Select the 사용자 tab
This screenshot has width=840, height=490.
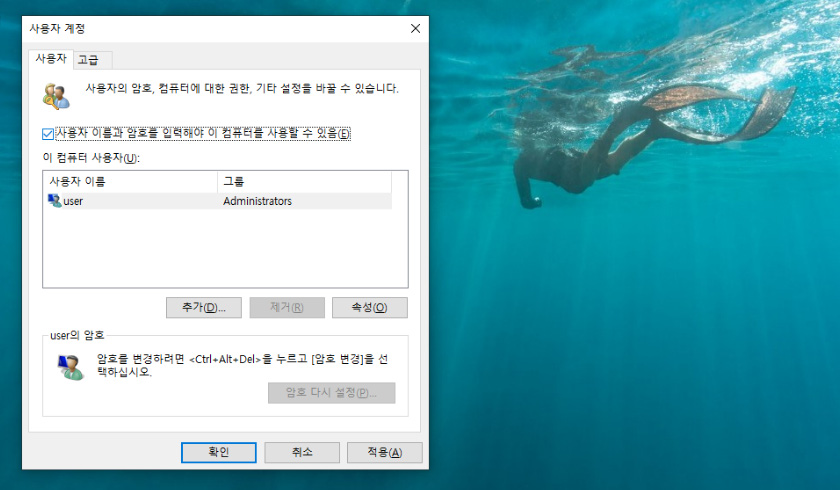pos(51,58)
